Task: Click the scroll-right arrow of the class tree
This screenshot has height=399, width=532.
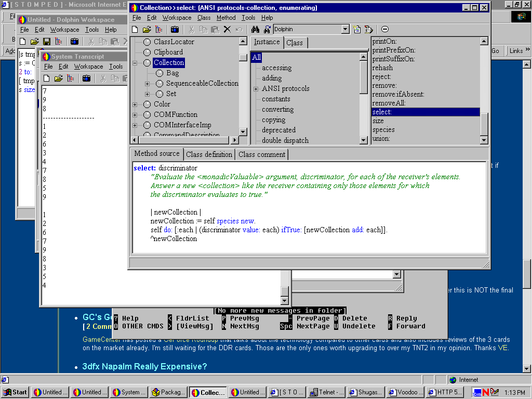Action: tap(234, 139)
